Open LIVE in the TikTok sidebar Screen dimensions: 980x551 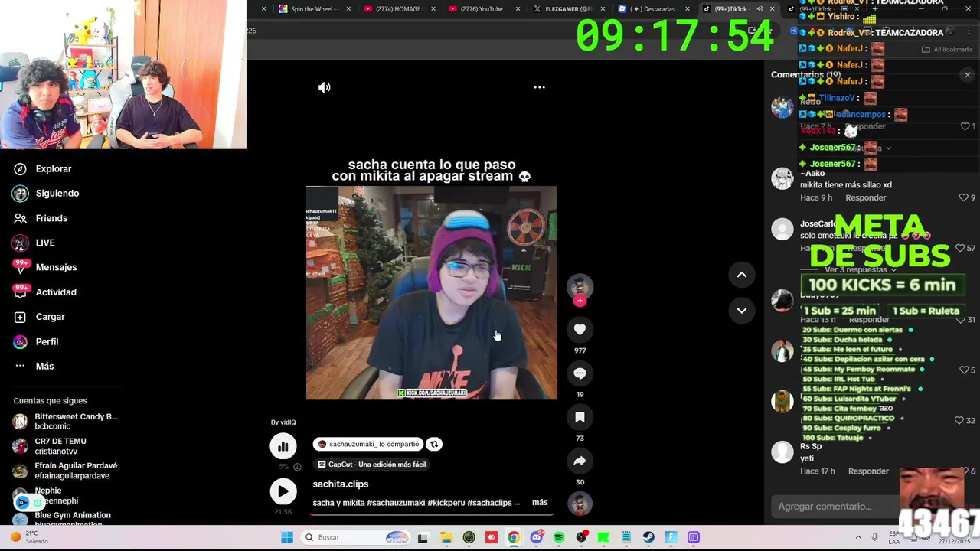34,243
